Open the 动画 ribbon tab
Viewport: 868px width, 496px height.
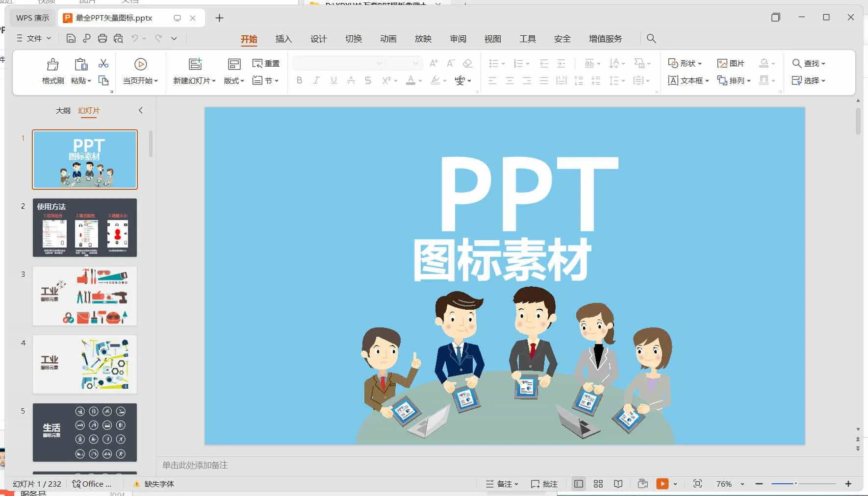[x=387, y=39]
